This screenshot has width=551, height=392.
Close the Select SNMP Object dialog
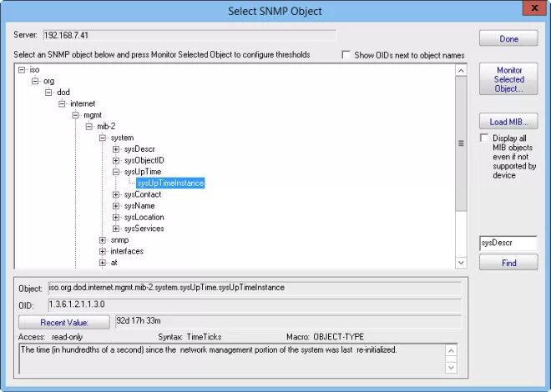534,8
